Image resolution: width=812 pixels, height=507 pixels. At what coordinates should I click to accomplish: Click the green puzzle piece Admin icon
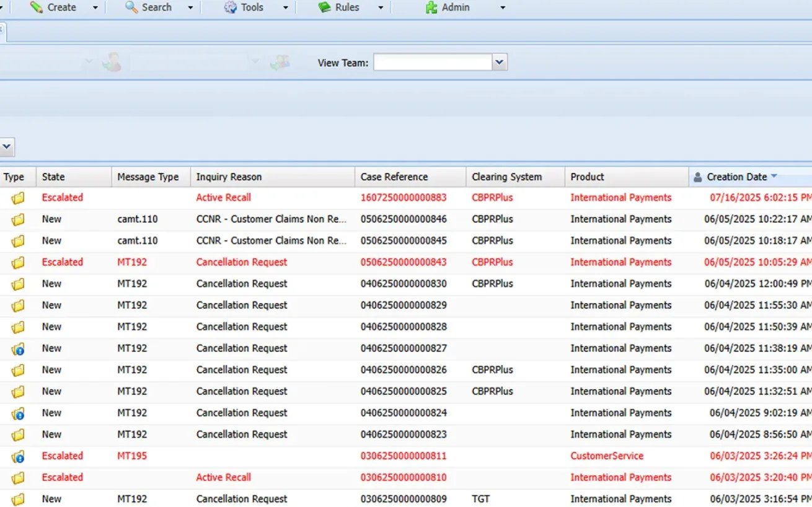[431, 7]
